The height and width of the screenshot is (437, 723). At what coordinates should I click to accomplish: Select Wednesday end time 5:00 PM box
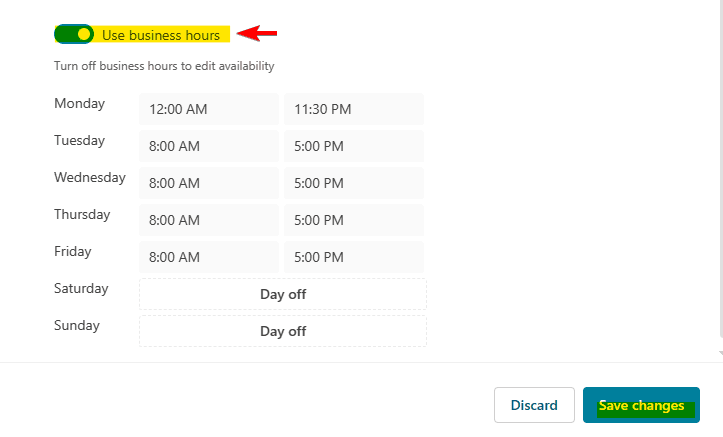click(354, 183)
